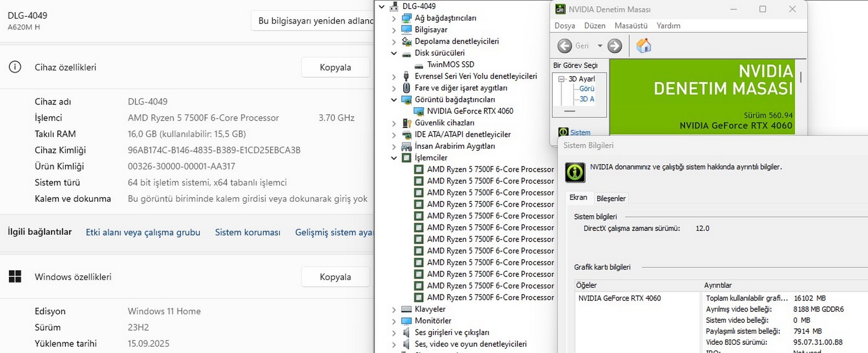This screenshot has height=353, width=868.
Task: Click the Windows 11 Home edition value
Action: click(x=164, y=311)
